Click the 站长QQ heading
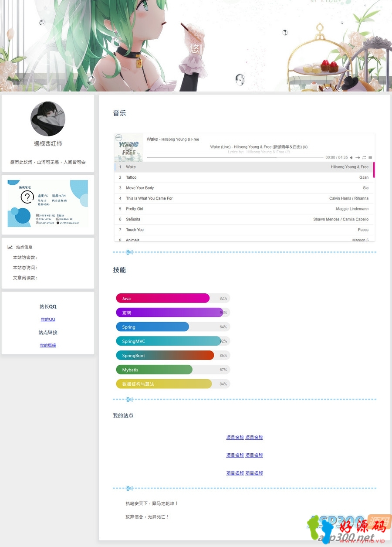Viewport: 392px width, 547px height. pyautogui.click(x=48, y=306)
